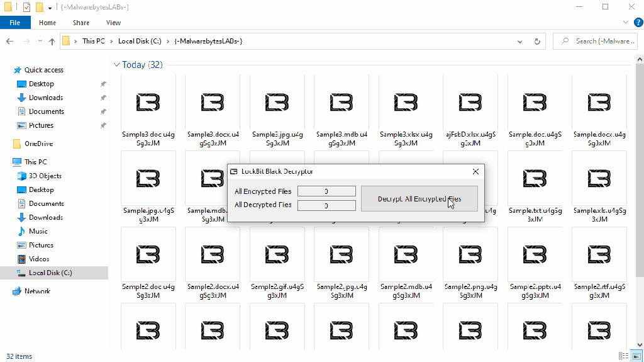The height and width of the screenshot is (362, 644).
Task: Select file Sample.txt.u4gSg3xJM
Action: tap(535, 187)
